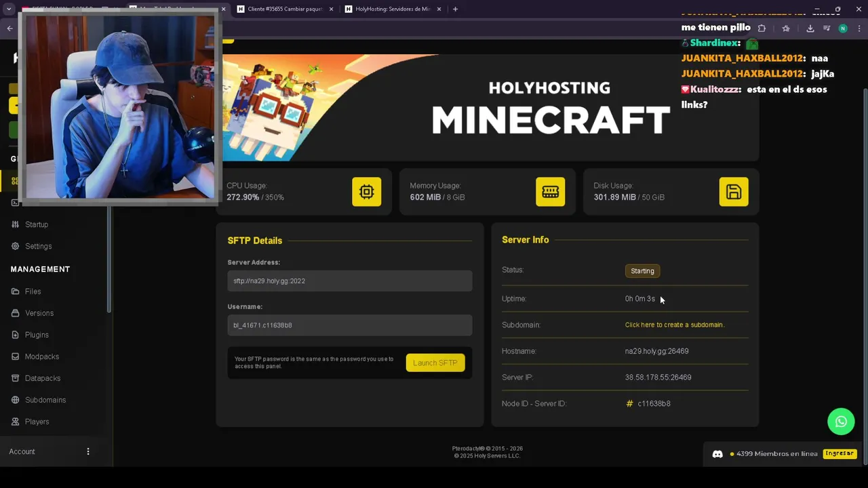The height and width of the screenshot is (488, 868).
Task: Open Subdomains in sidebar
Action: pos(45,400)
